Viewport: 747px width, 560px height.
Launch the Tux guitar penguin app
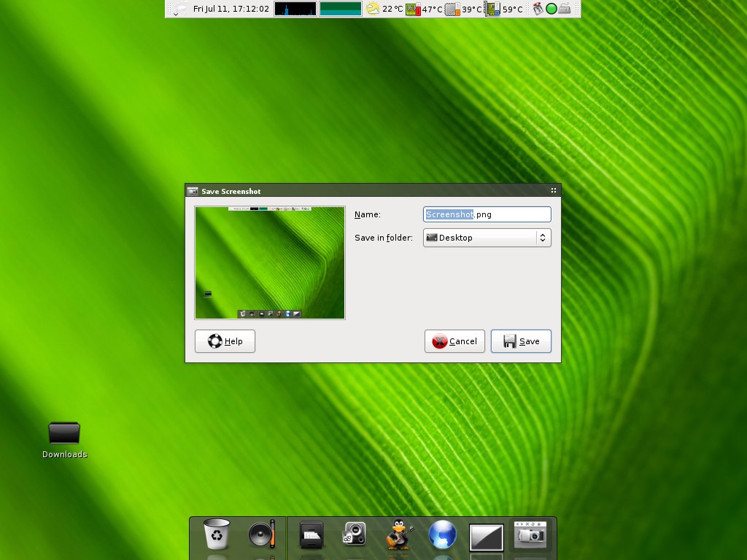[x=399, y=534]
